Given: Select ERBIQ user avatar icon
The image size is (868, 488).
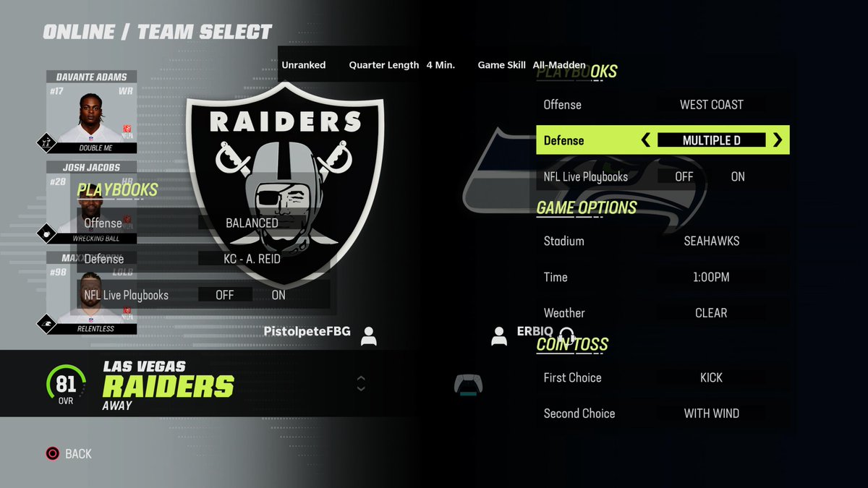Looking at the screenshot, I should (x=499, y=335).
